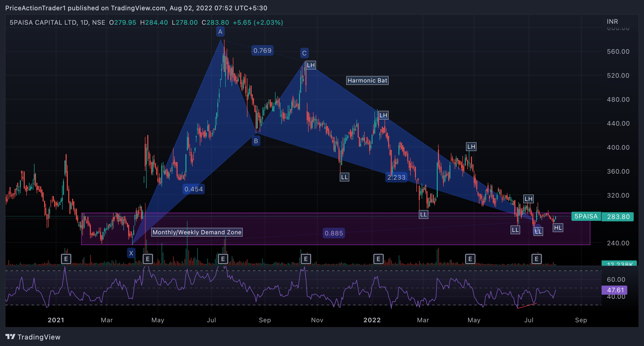This screenshot has width=644, height=346.
Task: Click pattern point label A
Action: [x=220, y=32]
